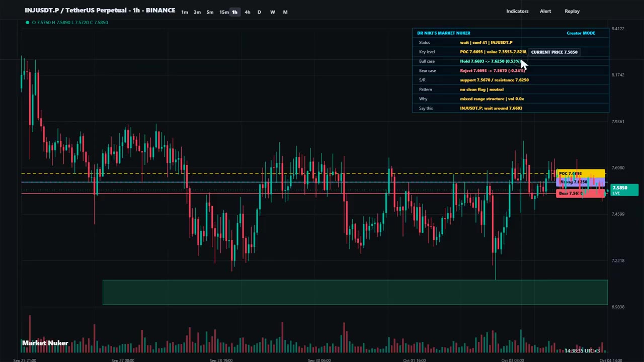The image size is (644, 362).
Task: Open the Indicators menu
Action: click(517, 11)
